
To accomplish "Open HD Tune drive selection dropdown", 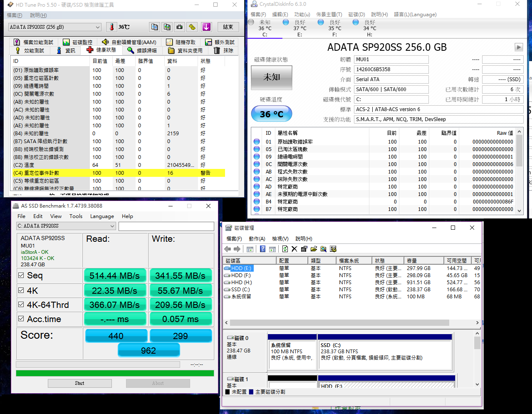I will tap(54, 27).
